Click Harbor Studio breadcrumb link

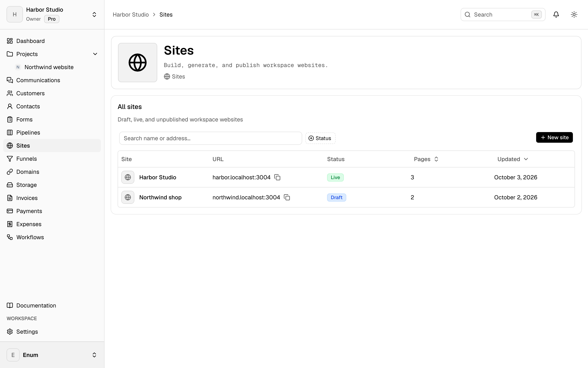(131, 15)
